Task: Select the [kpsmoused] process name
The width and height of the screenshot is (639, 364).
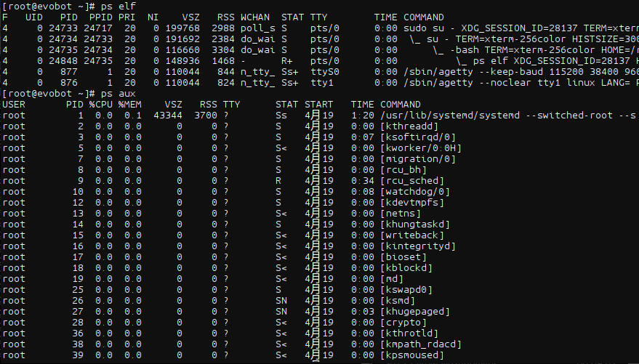Action: (x=412, y=355)
